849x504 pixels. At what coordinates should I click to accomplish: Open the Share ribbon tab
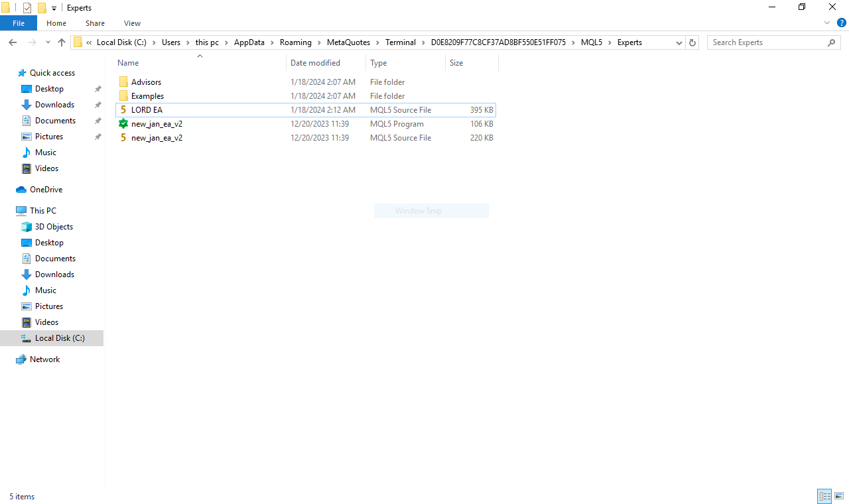(x=96, y=23)
